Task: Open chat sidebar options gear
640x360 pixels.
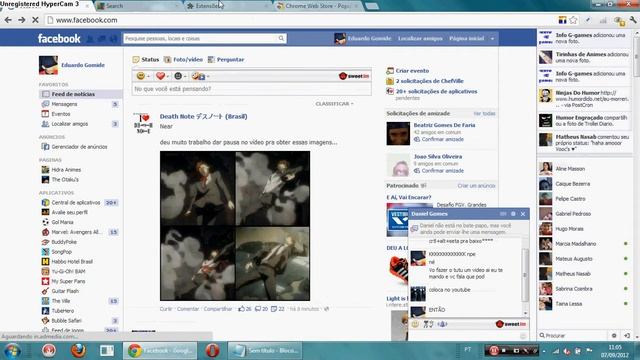Action: click(614, 336)
